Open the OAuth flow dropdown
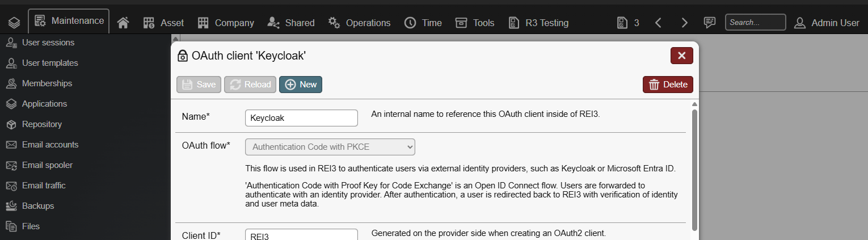868x240 pixels. pos(330,147)
